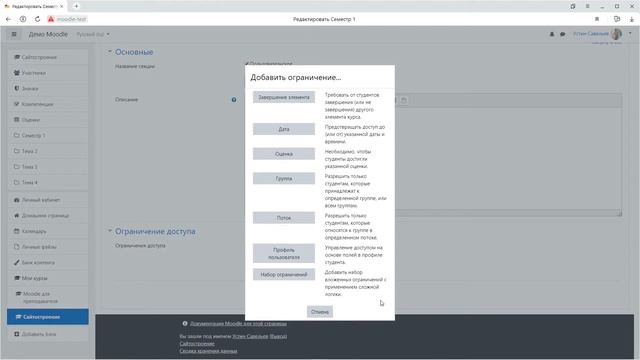
Task: Click the Компетенции checkmark icon in sidebar
Action: [x=17, y=104]
